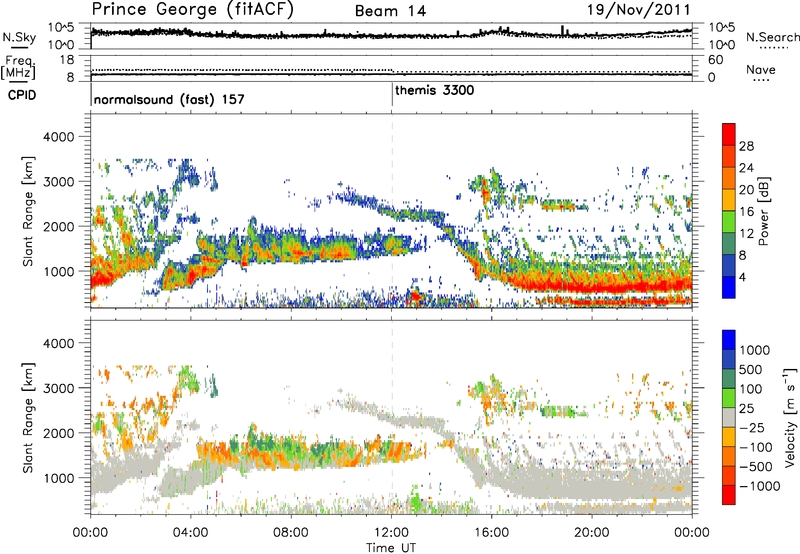The image size is (800, 554).
Task: Click the dashed 12:00 line in power panel
Action: pyautogui.click(x=392, y=211)
